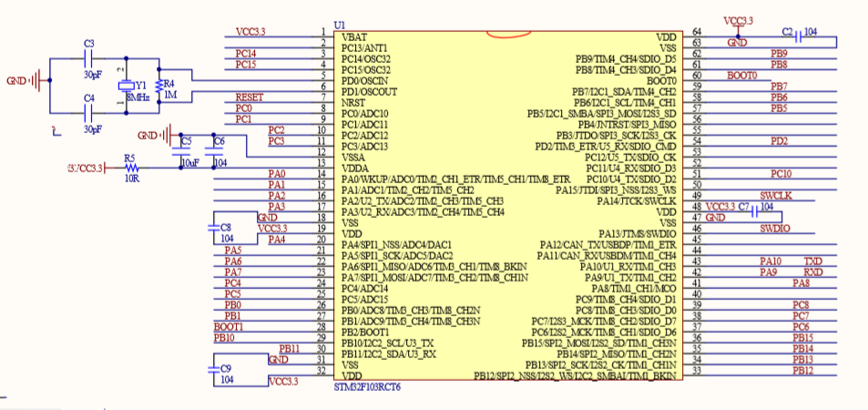Click the PA8/TIM1_CH1/MCO pin name
868x410 pixels.
(x=634, y=288)
